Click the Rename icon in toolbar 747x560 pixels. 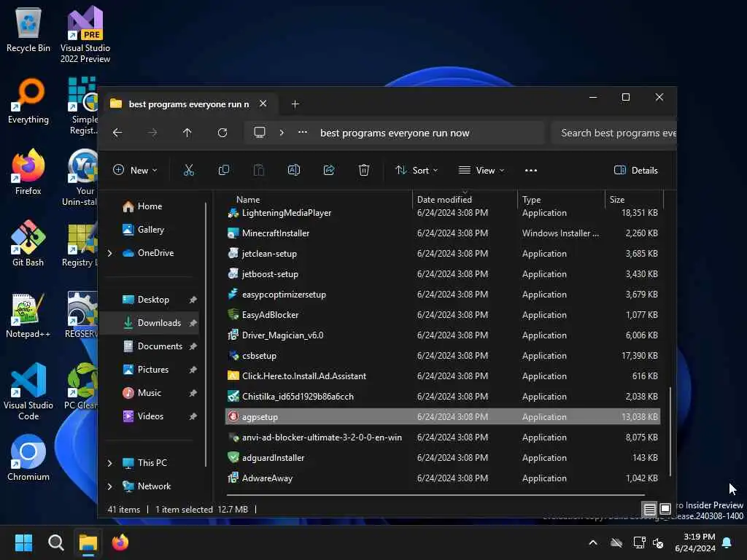[294, 170]
